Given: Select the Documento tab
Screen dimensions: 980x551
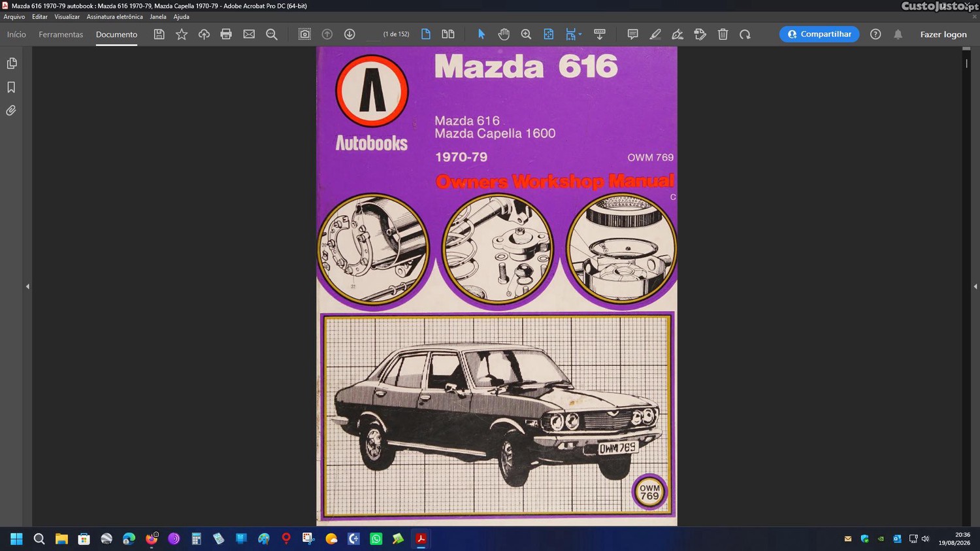Looking at the screenshot, I should point(116,34).
